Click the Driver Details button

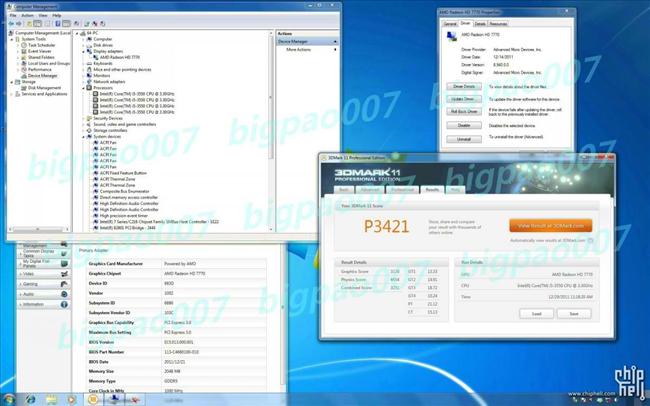click(x=464, y=87)
